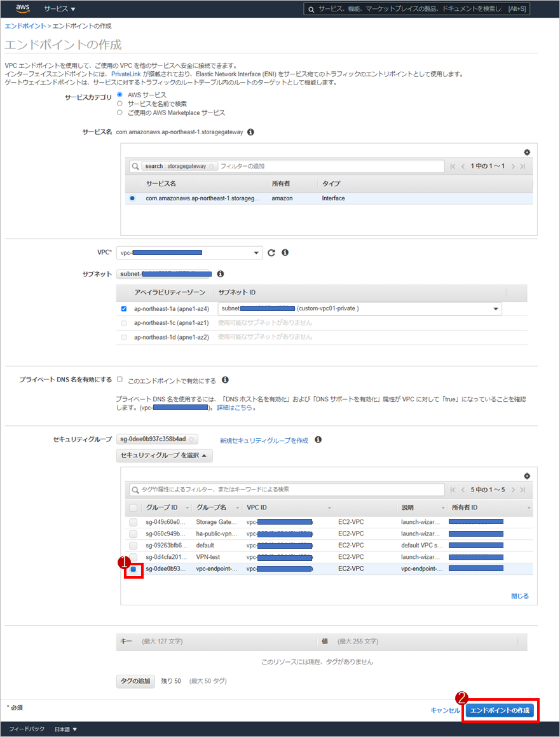This screenshot has height=737, width=560.
Task: Check the VPN-test security group row
Action: click(x=133, y=557)
